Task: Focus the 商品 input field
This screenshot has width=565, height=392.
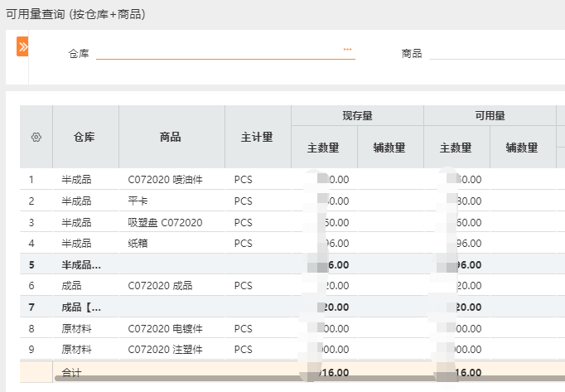Action: (x=495, y=52)
